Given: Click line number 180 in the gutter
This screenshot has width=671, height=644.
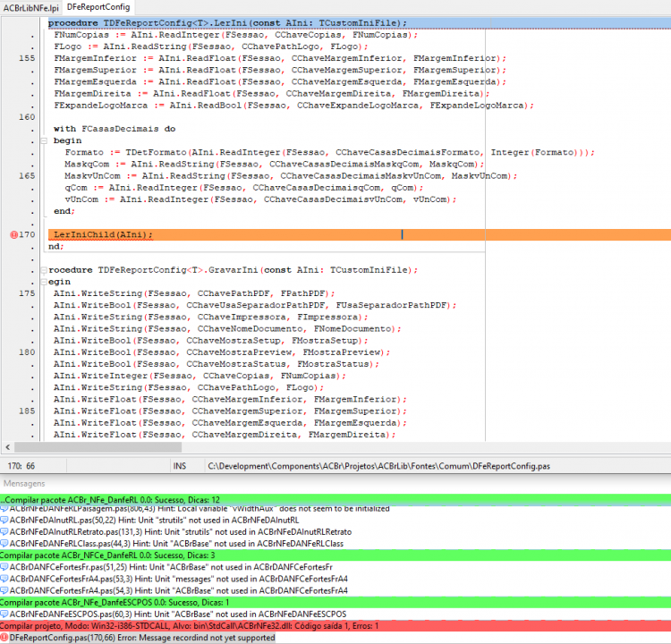Looking at the screenshot, I should pyautogui.click(x=27, y=352).
